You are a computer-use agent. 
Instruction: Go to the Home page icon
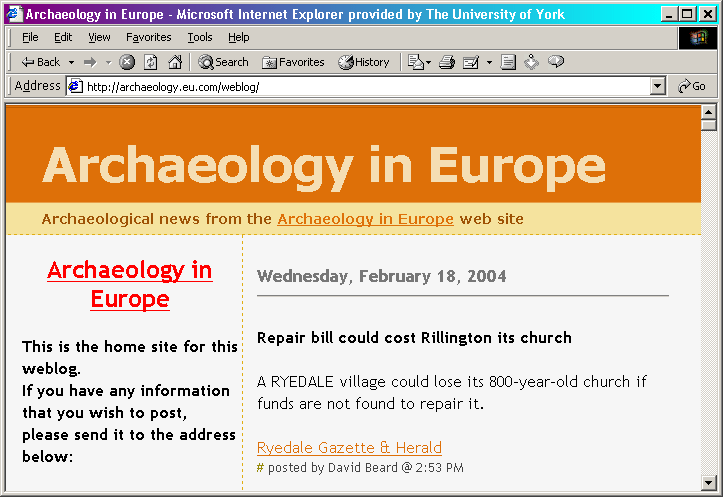(x=175, y=62)
